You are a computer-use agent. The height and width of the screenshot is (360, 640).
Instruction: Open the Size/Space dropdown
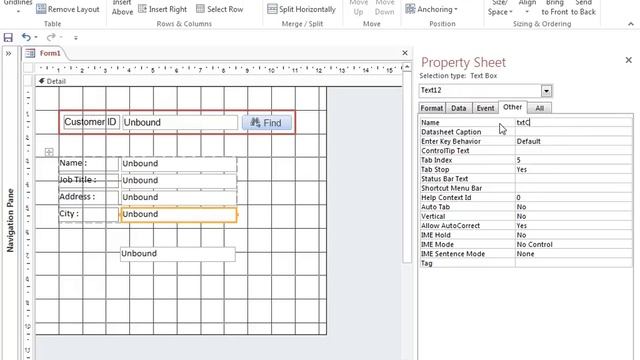pos(500,8)
